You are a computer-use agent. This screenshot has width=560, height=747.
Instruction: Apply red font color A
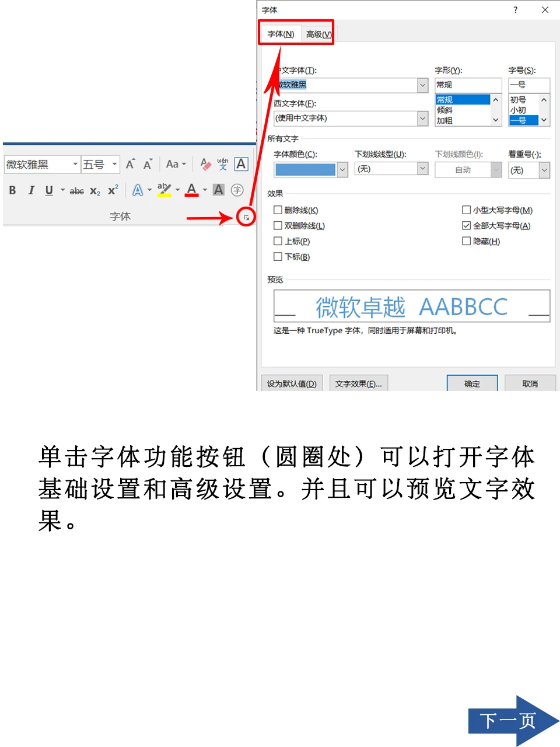(191, 190)
